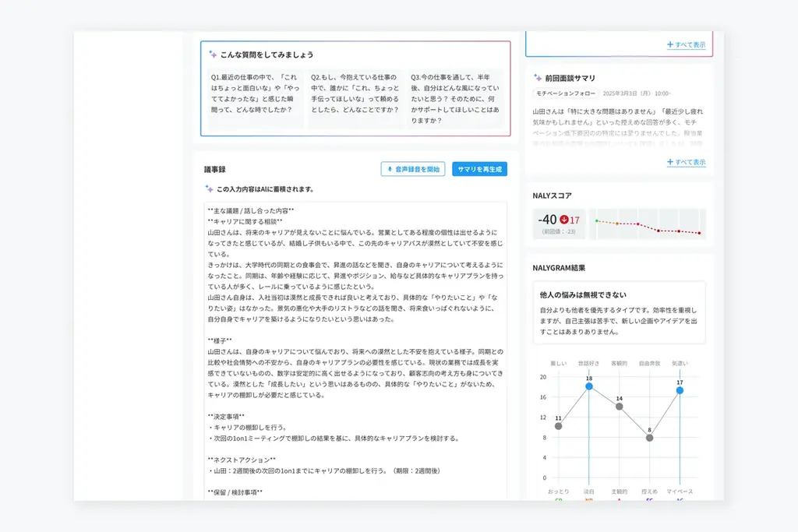Select the blue 世話好き data point showing 18
The image size is (798, 532).
(588, 386)
